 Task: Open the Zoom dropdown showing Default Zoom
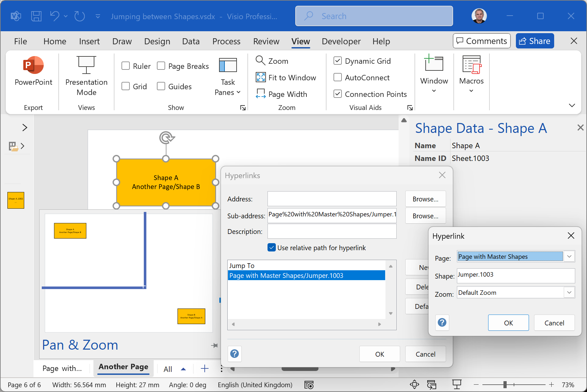coord(569,293)
